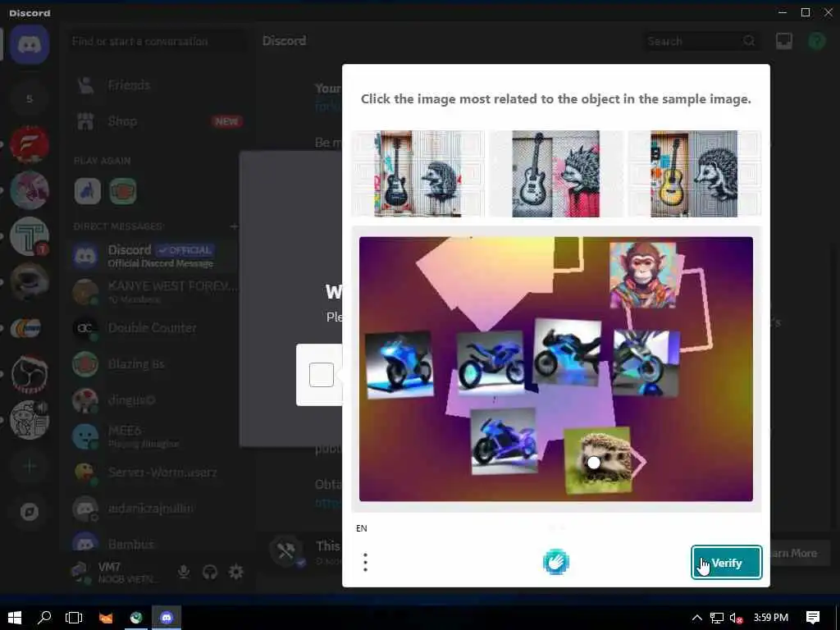Click Find or start a conversation field
Image resolution: width=840 pixels, height=630 pixels.
(157, 41)
